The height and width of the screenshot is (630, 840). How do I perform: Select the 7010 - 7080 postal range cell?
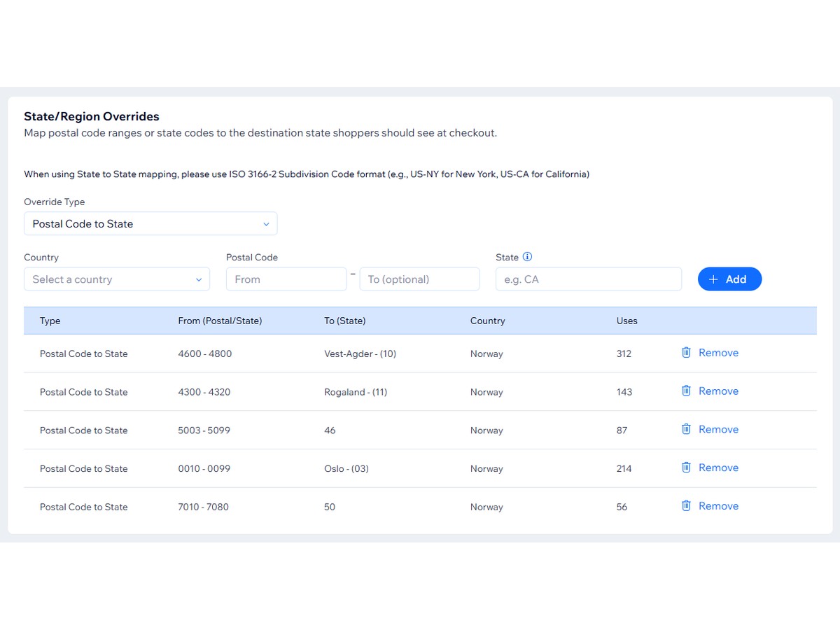[x=204, y=507]
